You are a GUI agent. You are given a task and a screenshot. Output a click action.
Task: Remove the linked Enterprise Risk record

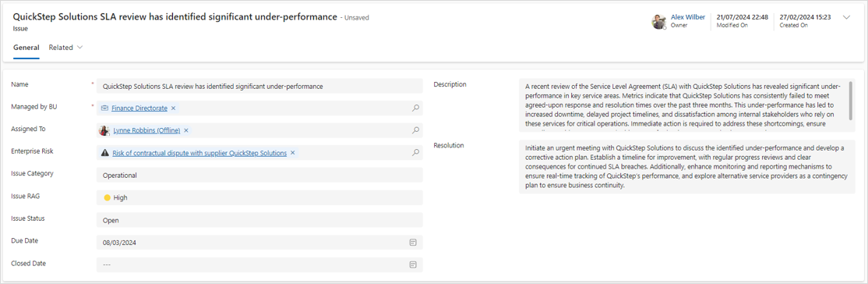coord(292,153)
